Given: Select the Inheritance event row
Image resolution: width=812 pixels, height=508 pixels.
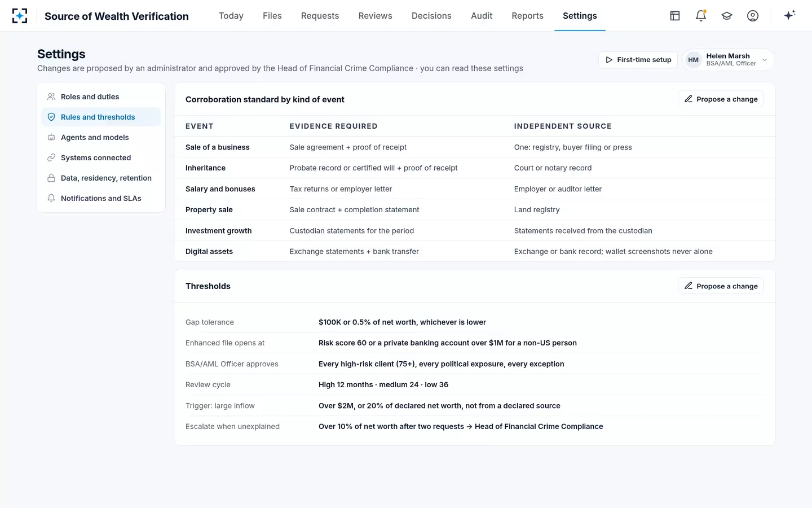Looking at the screenshot, I should (475, 168).
